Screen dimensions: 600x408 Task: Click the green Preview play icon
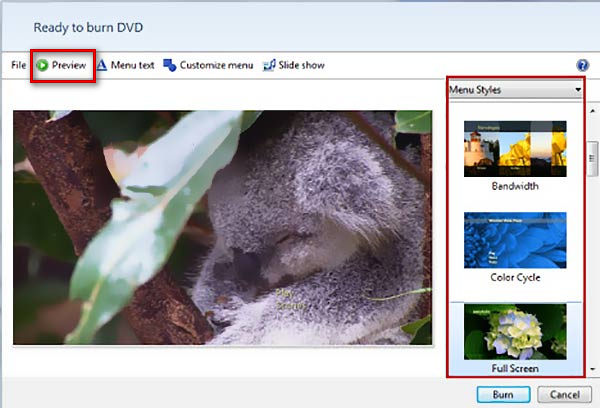(x=42, y=65)
